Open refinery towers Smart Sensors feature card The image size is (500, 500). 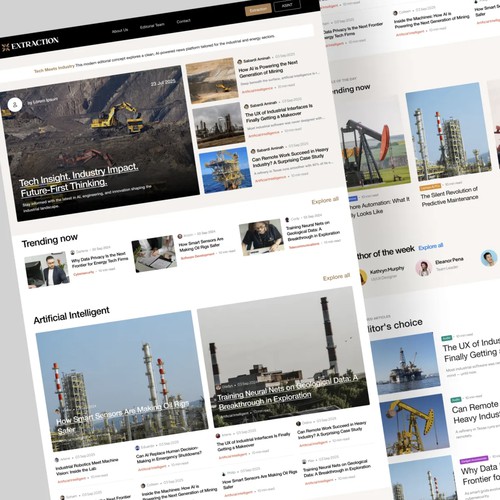[122, 381]
